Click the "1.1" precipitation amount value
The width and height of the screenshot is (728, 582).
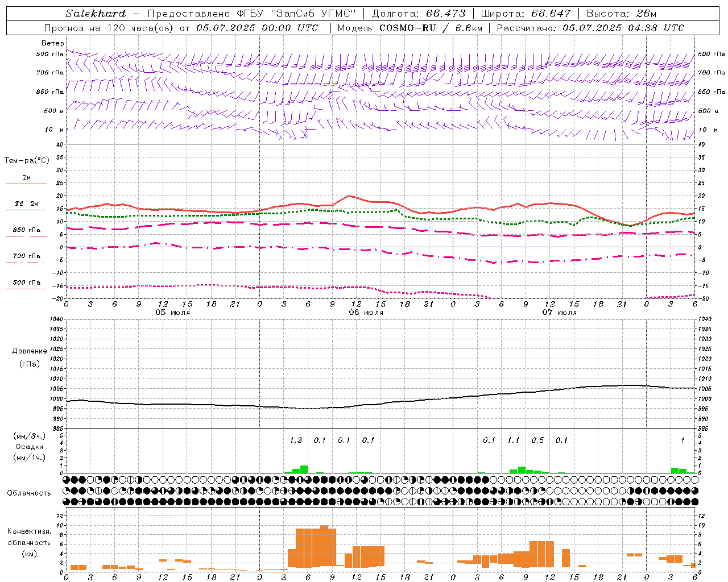513,440
